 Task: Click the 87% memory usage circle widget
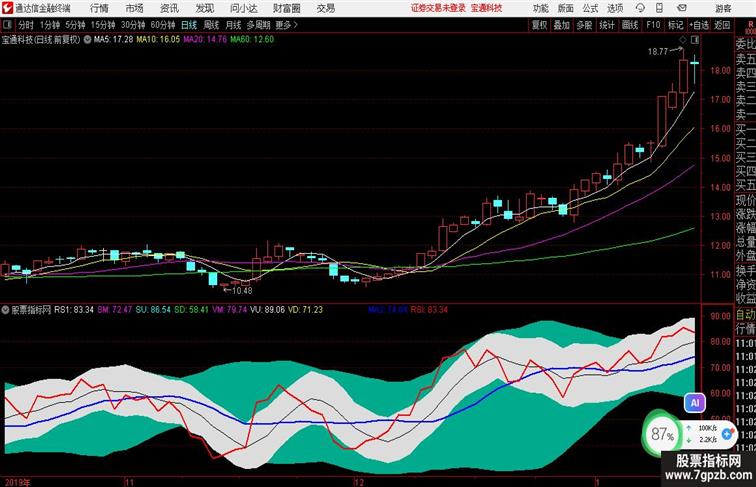point(662,434)
